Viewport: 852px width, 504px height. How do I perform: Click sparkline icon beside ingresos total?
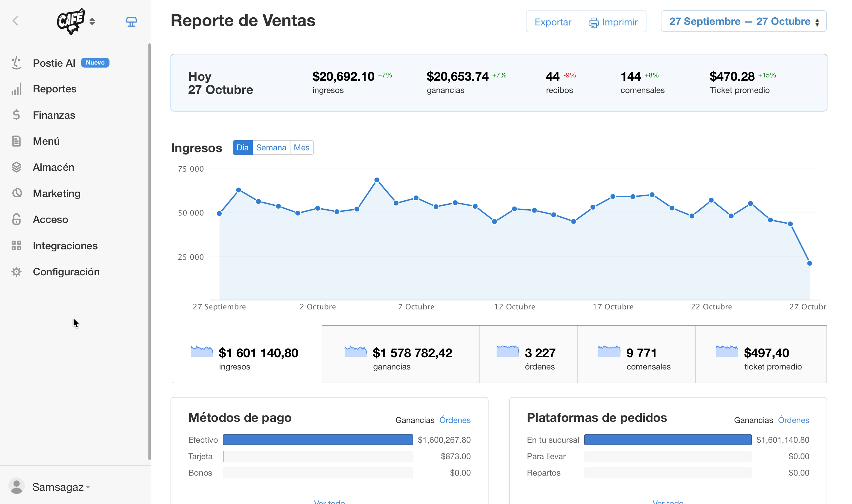(202, 351)
